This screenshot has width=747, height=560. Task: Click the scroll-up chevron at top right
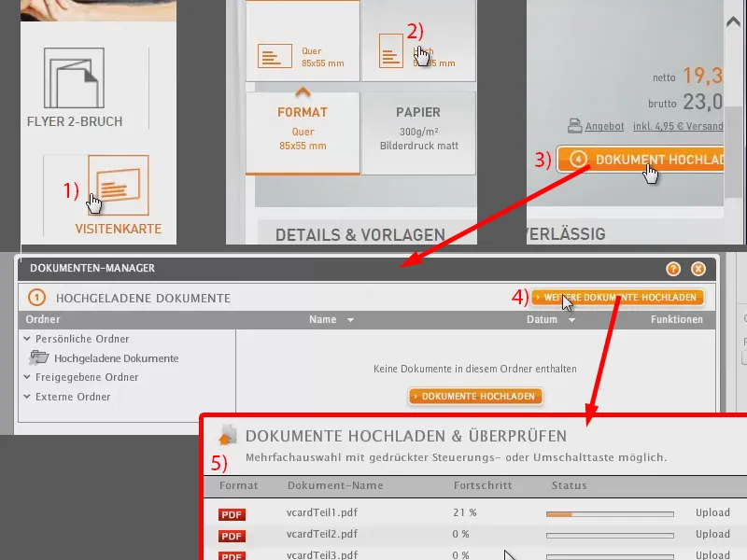click(733, 21)
